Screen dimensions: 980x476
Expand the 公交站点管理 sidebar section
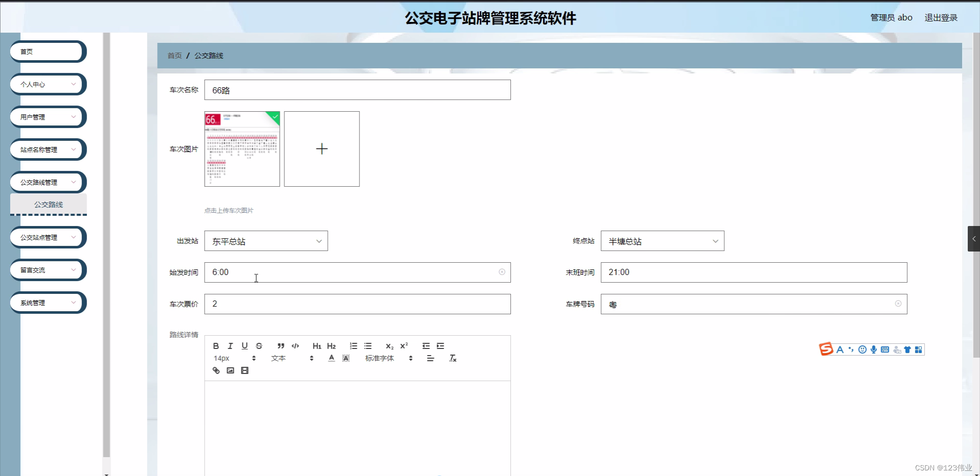(47, 237)
